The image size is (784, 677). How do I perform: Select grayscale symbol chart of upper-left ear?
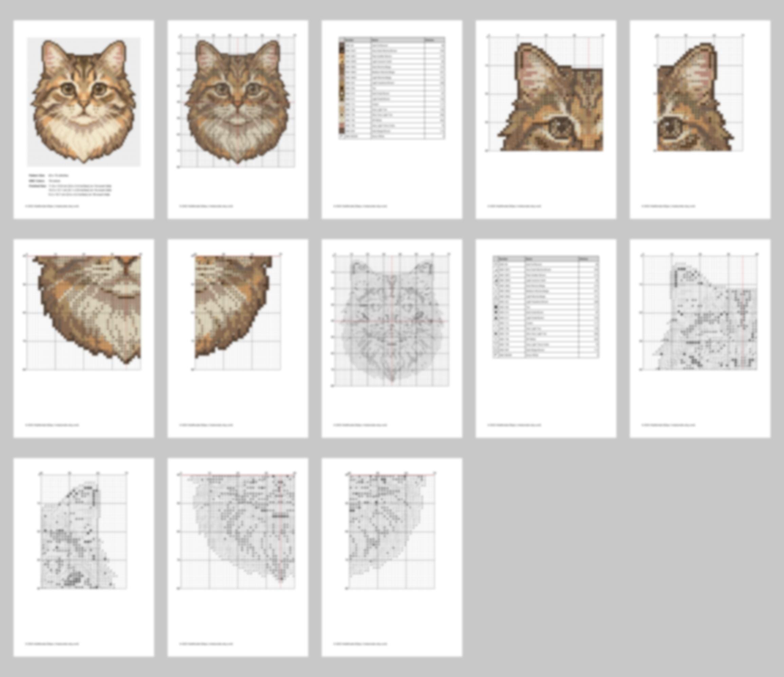click(x=699, y=338)
